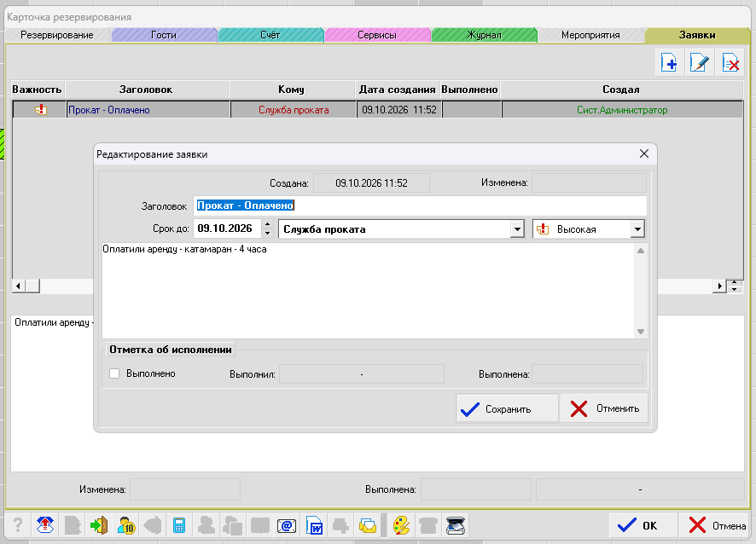Click the Отменить button in the dialog
Image resolution: width=756 pixels, height=544 pixels.
(604, 408)
